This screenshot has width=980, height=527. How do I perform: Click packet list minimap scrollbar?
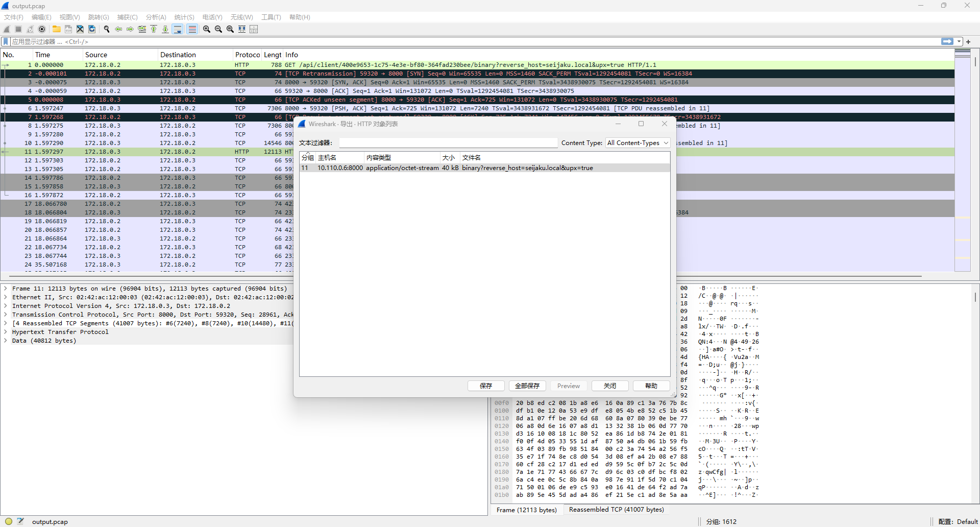tap(963, 160)
